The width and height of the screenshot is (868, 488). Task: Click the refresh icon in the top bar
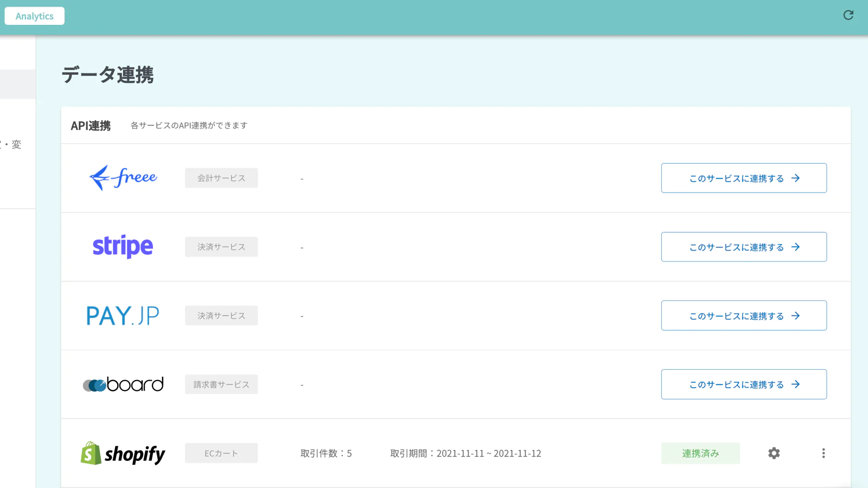[848, 15]
